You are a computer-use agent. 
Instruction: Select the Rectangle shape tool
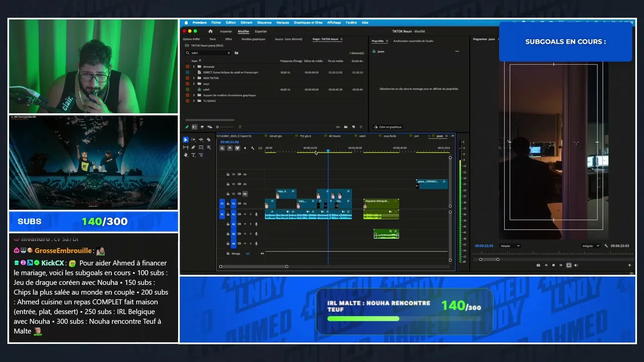(x=201, y=147)
